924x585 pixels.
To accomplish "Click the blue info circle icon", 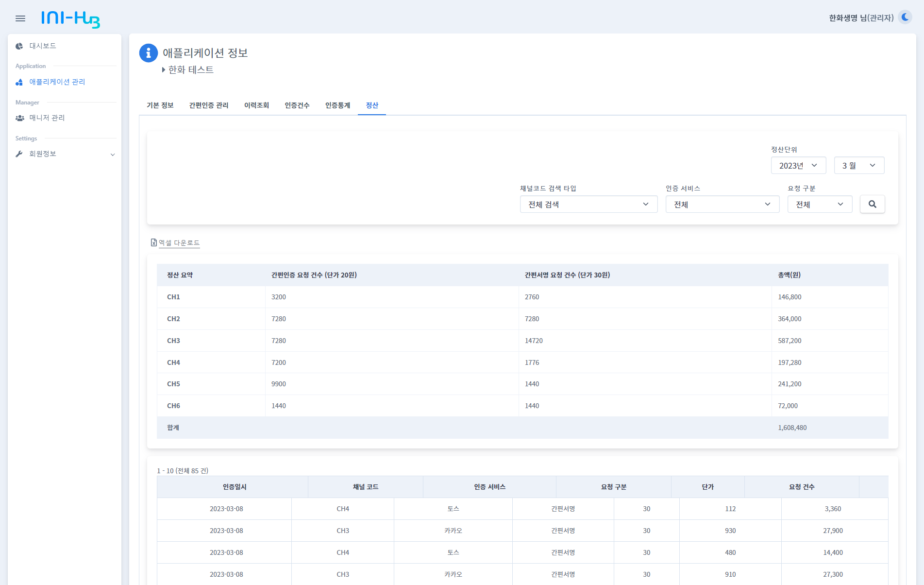I will pos(149,53).
